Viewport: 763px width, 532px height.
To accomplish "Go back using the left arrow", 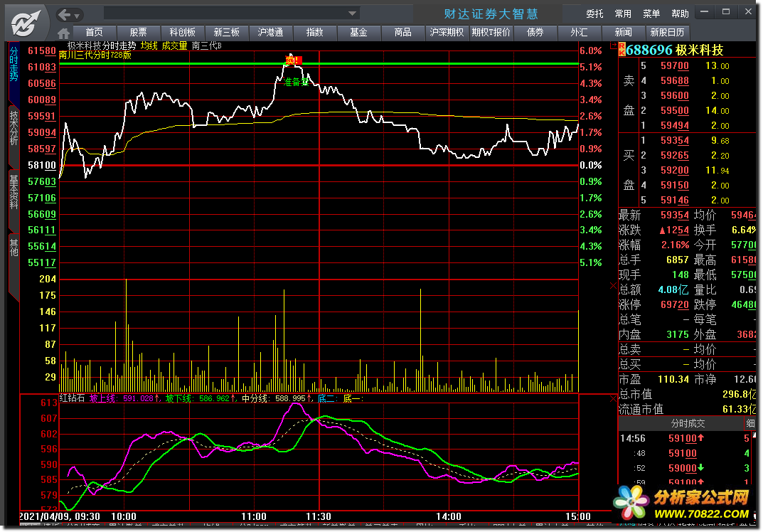I will tap(64, 15).
